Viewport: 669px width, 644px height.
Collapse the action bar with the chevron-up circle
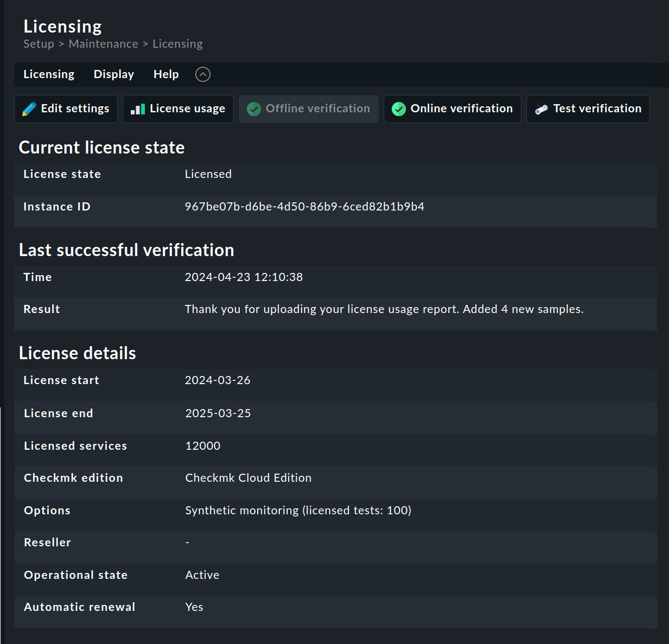coord(203,74)
